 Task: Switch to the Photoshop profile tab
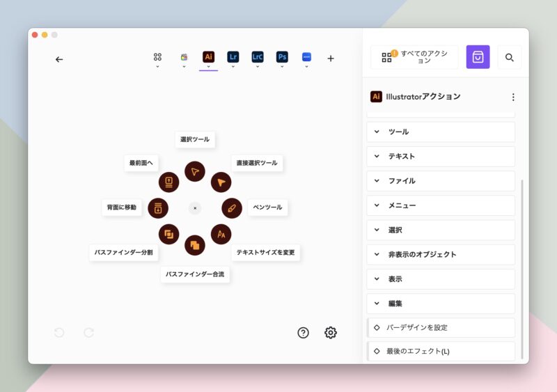[x=282, y=58]
